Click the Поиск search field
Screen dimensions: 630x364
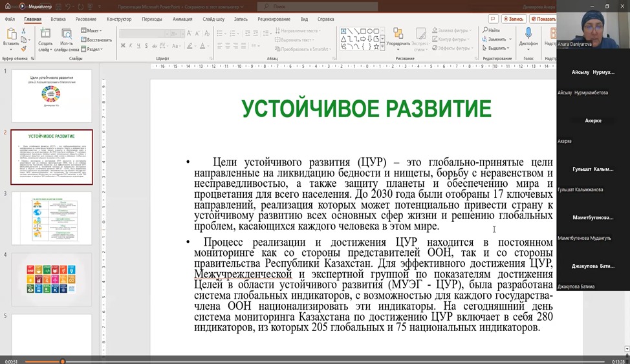point(318,6)
